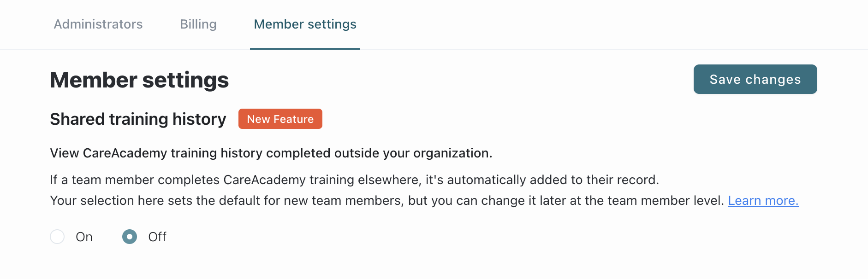Screen dimensions: 868x279
Task: Open the Learn more link
Action: tap(763, 201)
